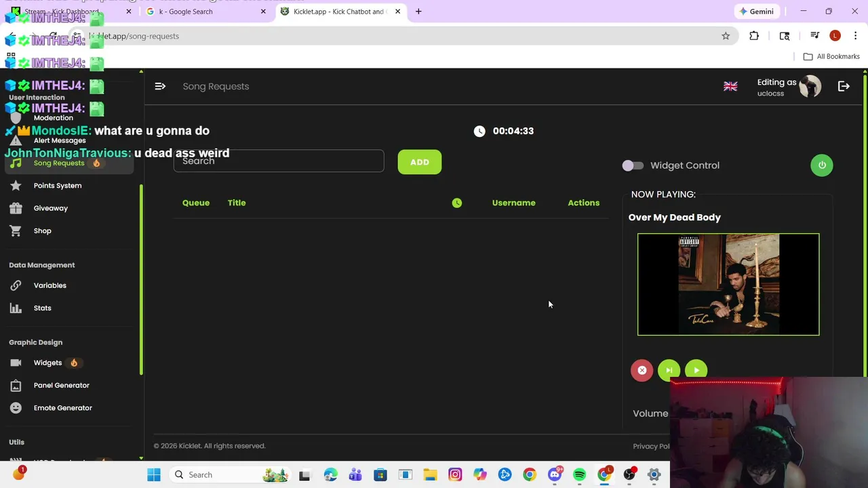Click the Variables link icon

[x=16, y=285]
